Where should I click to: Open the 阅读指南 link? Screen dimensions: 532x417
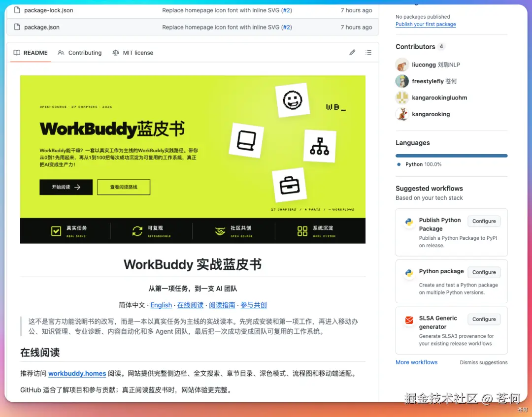click(222, 305)
